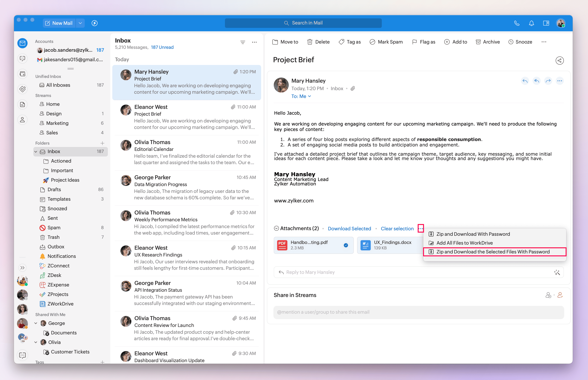Click the Forward arrow icon
Viewport: 588px width, 380px height.
548,81
